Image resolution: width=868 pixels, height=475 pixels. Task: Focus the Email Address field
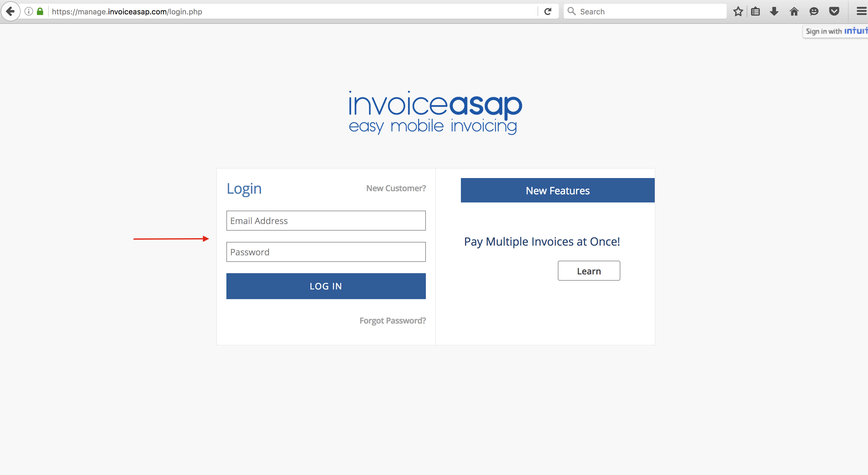pos(326,221)
